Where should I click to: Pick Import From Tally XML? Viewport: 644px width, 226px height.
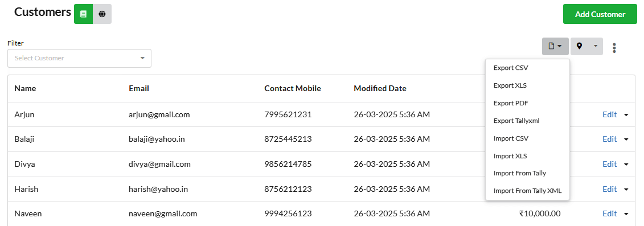[x=527, y=191]
